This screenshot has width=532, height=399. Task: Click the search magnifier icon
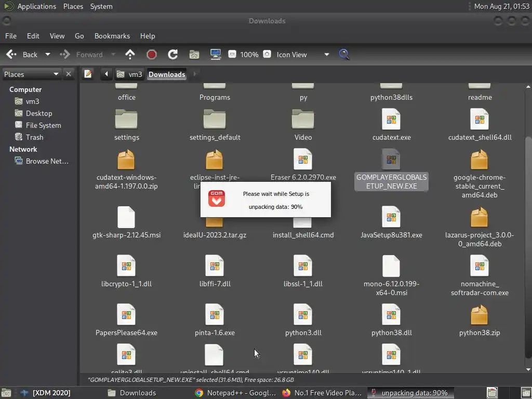[x=344, y=55]
